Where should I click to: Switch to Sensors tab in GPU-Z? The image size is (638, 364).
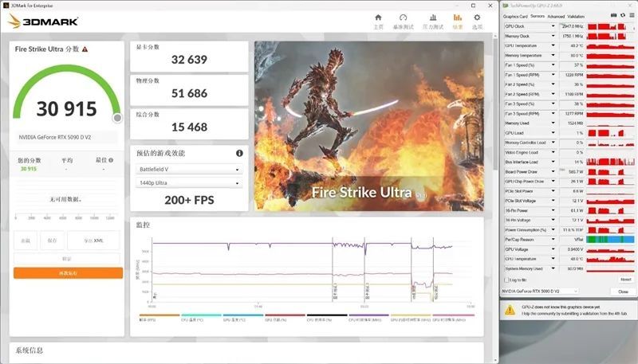[537, 16]
